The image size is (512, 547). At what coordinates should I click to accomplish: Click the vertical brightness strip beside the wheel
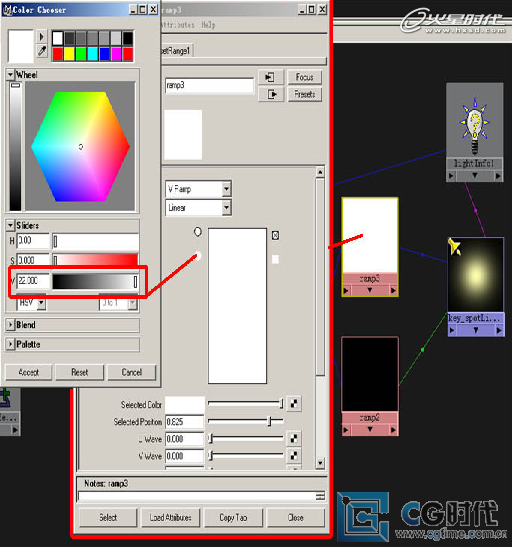click(15, 146)
